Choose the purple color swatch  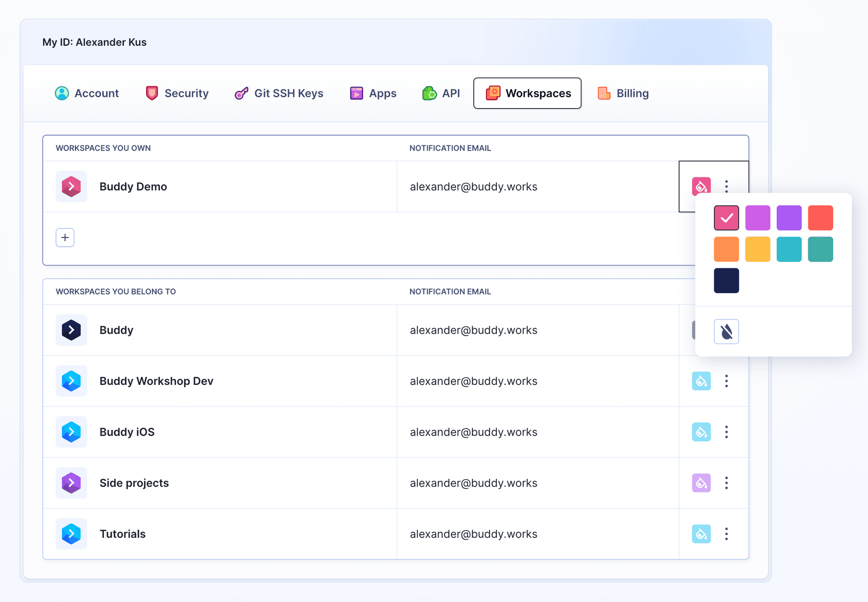point(789,218)
